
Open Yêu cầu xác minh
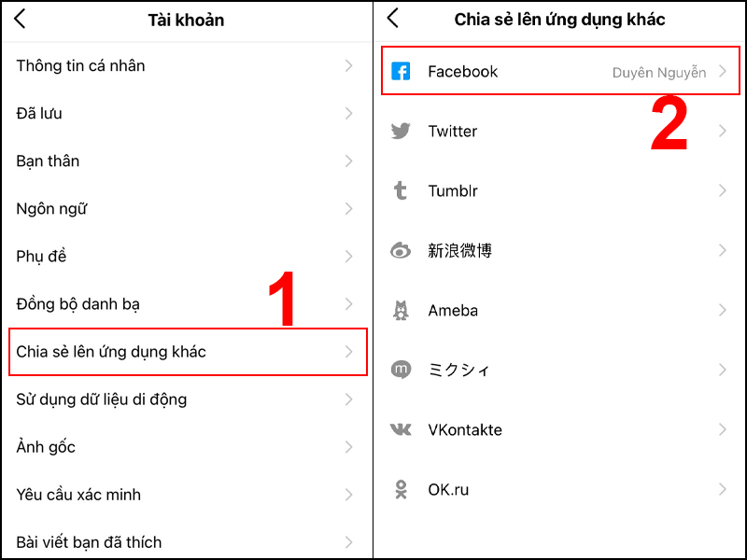[187, 495]
